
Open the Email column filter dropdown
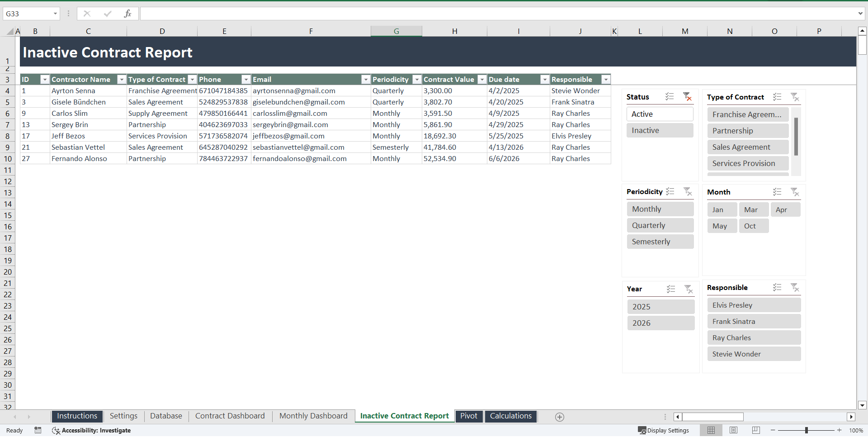click(366, 80)
